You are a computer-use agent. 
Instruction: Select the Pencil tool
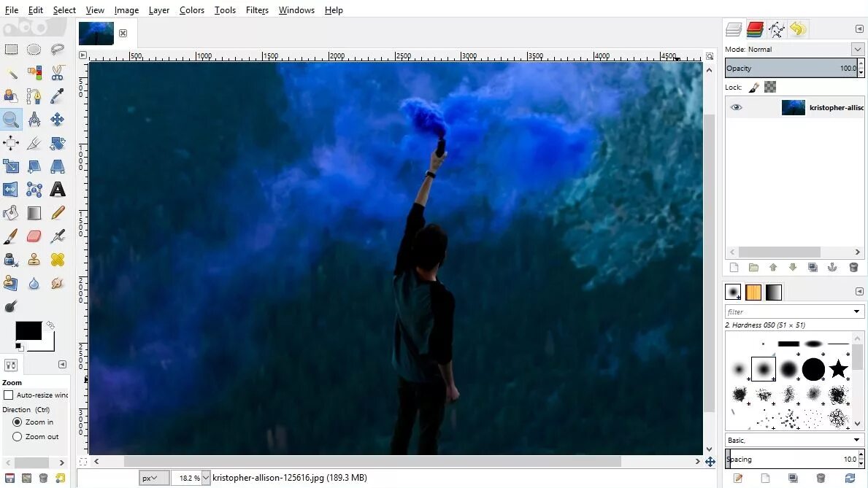pyautogui.click(x=57, y=213)
